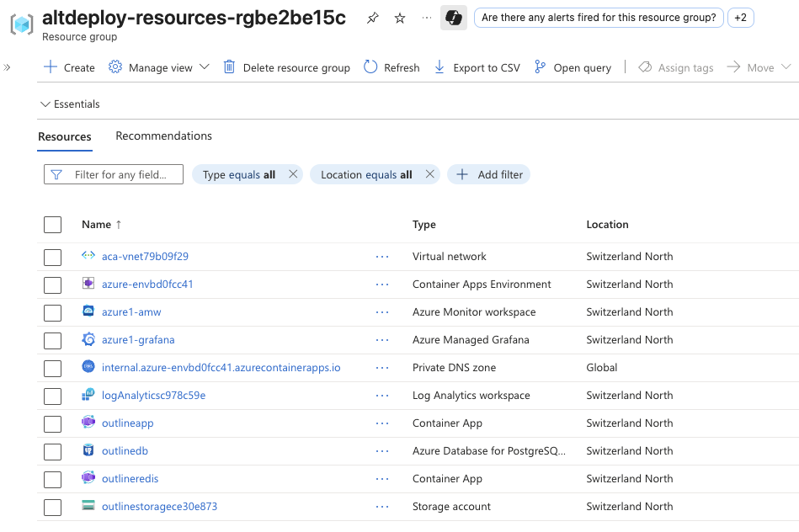Image resolution: width=799 pixels, height=532 pixels.
Task: Click virtual network icon for aca-vnet79b09f29
Action: (88, 255)
